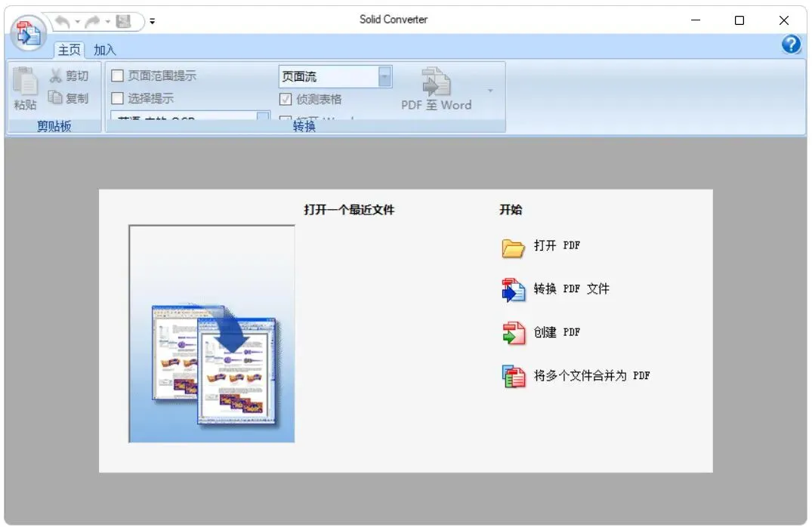Click the 转换 PDF 文件 link text
Screen dimensions: 812x527
pyautogui.click(x=572, y=289)
